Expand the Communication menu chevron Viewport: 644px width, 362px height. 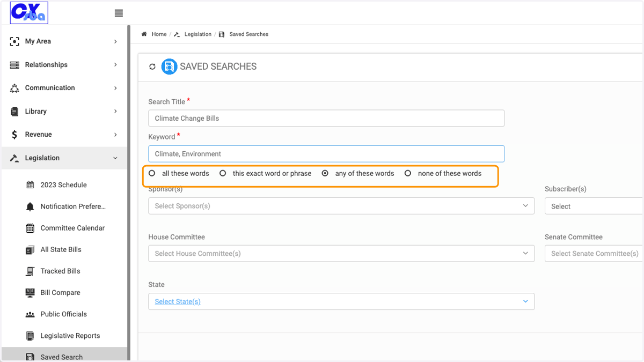tap(115, 88)
